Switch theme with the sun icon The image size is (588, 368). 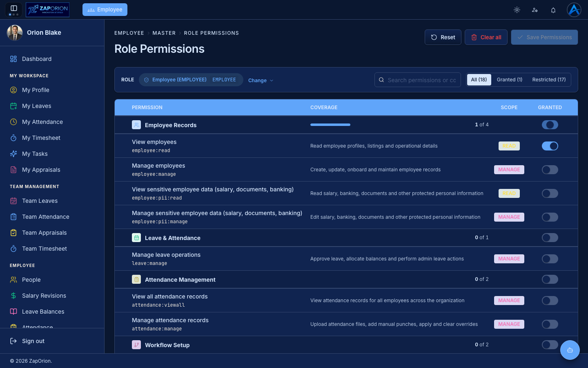click(517, 10)
